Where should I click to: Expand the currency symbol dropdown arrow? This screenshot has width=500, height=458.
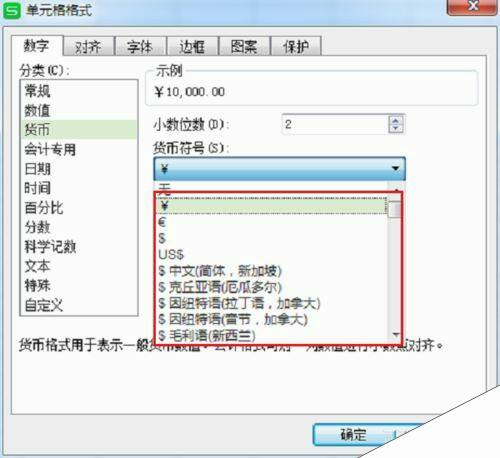coord(395,168)
